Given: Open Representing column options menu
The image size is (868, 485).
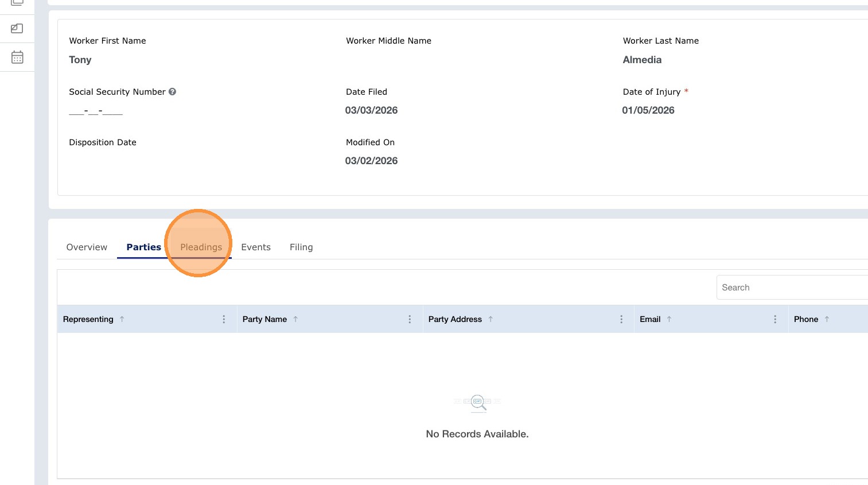Looking at the screenshot, I should pos(224,319).
